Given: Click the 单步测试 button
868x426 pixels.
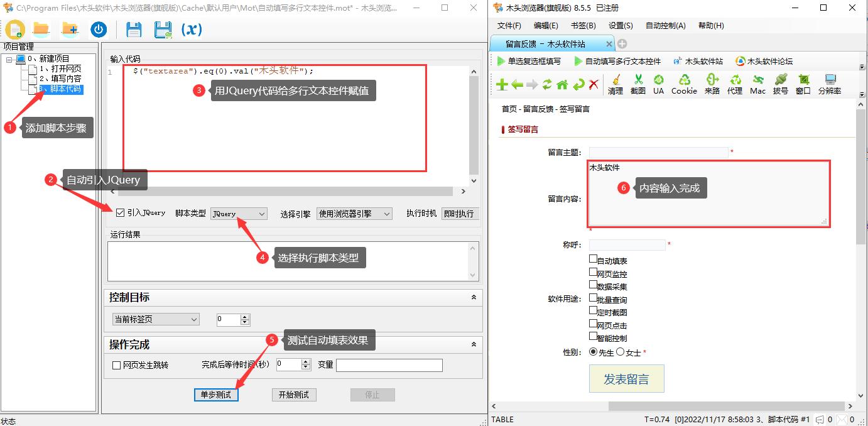Looking at the screenshot, I should pyautogui.click(x=216, y=395).
